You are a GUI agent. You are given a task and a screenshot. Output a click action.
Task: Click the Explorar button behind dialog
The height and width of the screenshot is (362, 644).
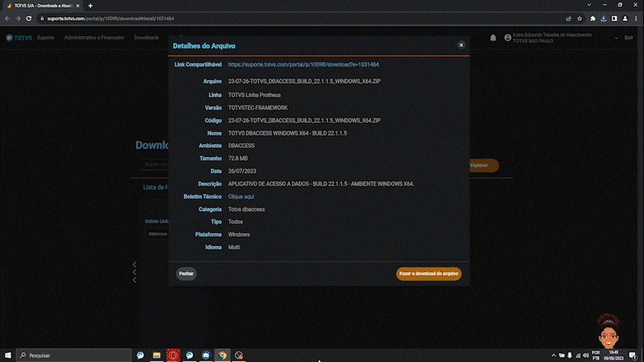tap(484, 166)
